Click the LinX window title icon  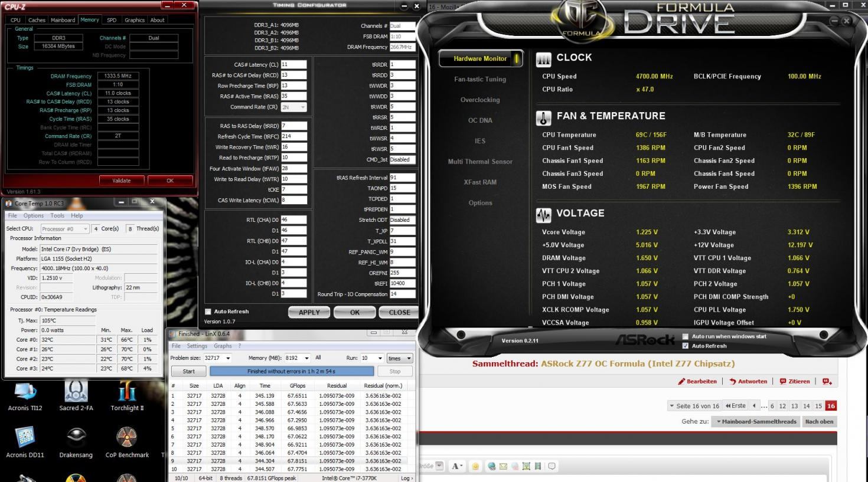(173, 334)
